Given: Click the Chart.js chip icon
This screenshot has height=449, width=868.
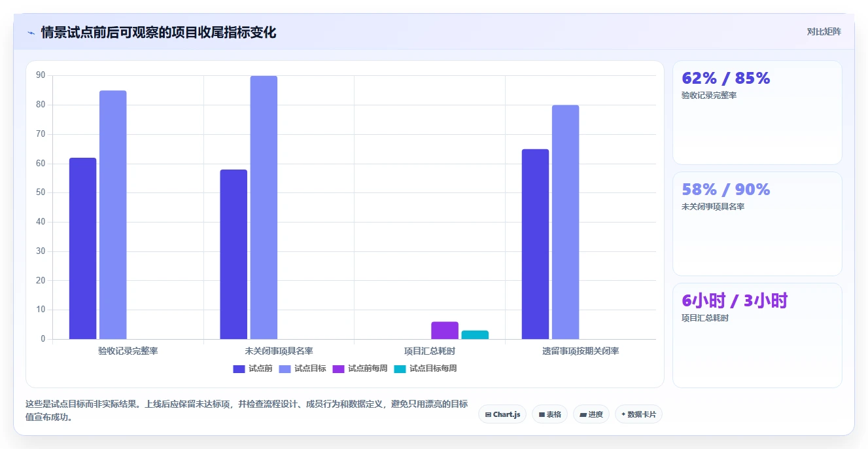Looking at the screenshot, I should (x=488, y=415).
